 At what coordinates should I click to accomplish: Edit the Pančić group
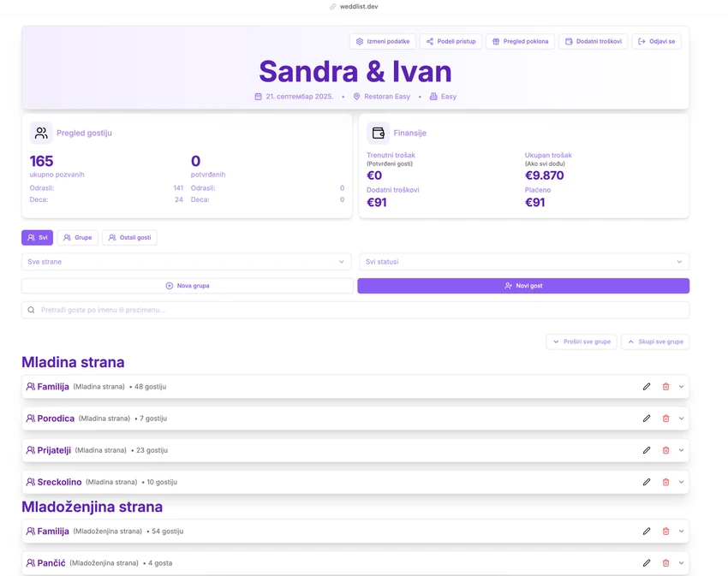pos(647,563)
